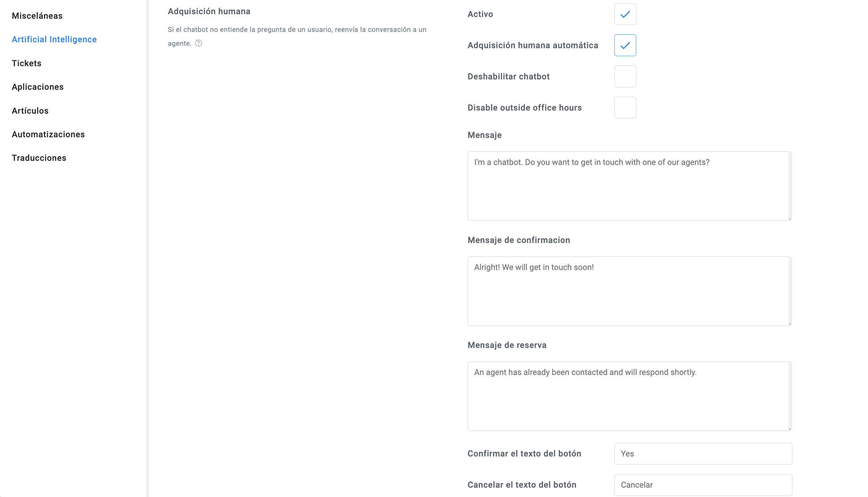Go to the Tickets settings section
The height and width of the screenshot is (497, 868).
tap(27, 63)
